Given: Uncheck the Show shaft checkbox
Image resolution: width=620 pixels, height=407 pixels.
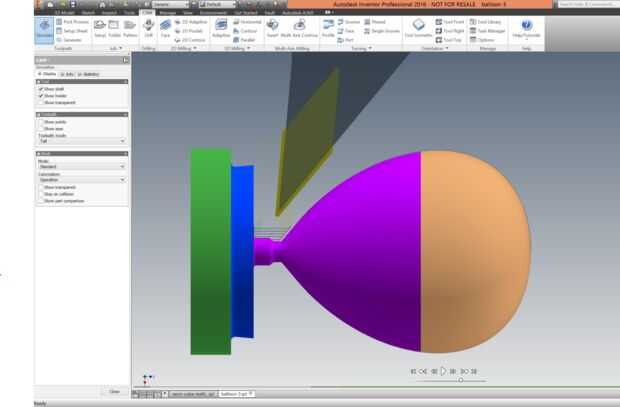Looking at the screenshot, I should [x=41, y=89].
